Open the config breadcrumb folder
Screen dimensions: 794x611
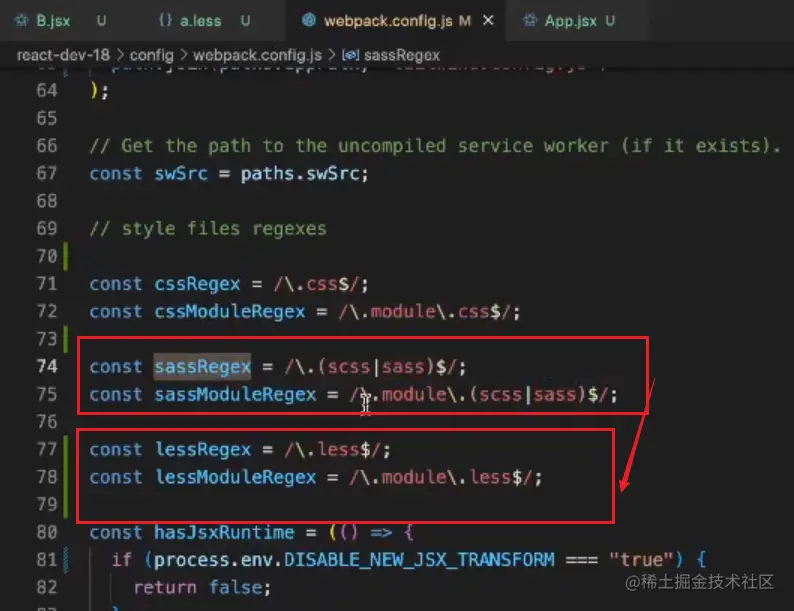[x=151, y=55]
